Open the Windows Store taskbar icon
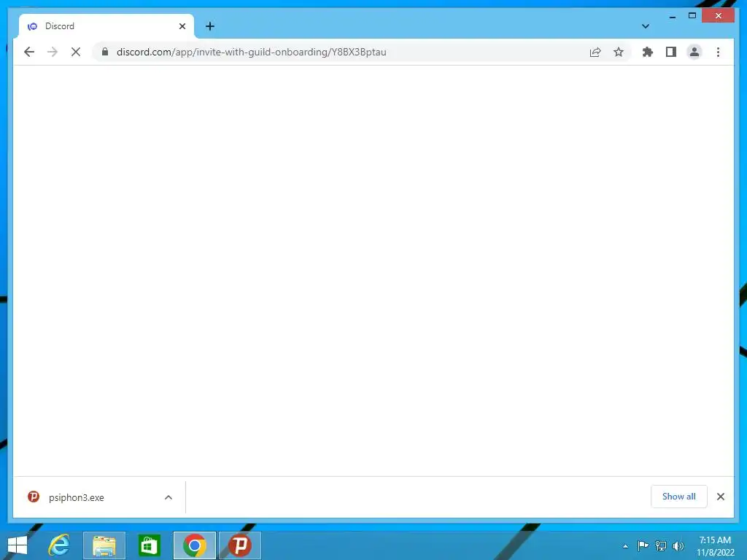Screen dimensions: 747x560 [149, 545]
